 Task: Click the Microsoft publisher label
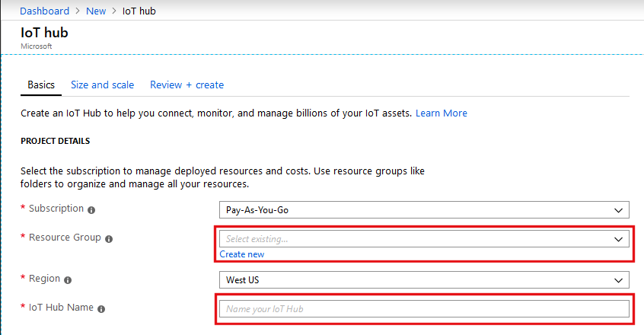(35, 46)
